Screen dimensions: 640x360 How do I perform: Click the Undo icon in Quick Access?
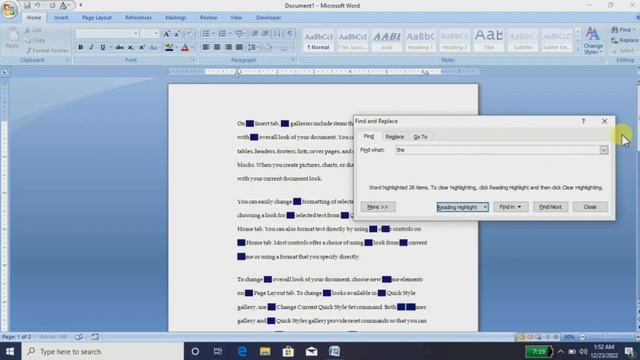pyautogui.click(x=37, y=5)
